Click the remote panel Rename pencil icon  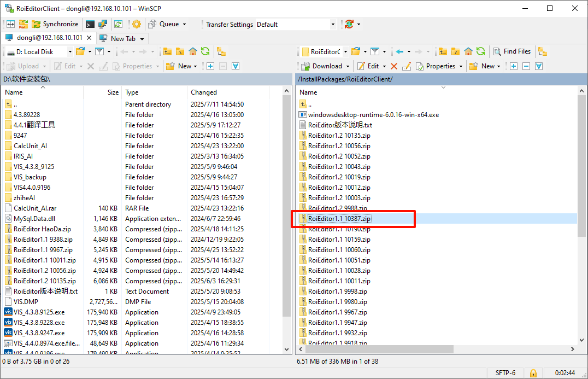[x=407, y=66]
